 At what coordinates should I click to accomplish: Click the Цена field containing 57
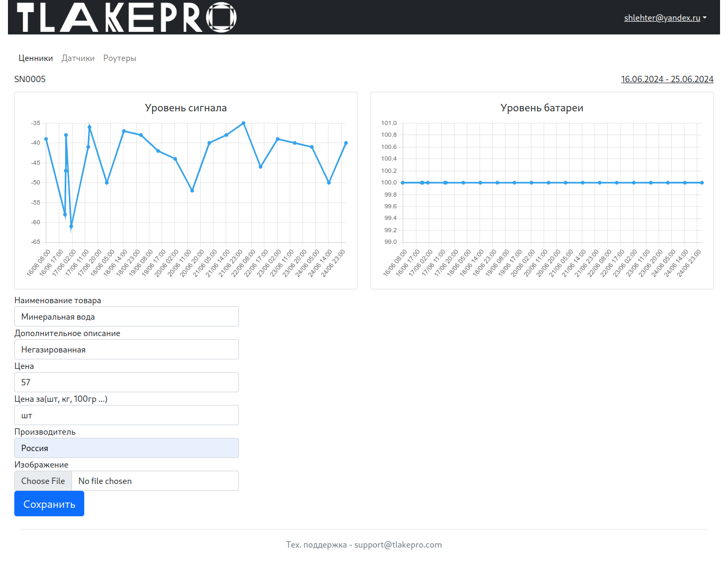pos(126,382)
